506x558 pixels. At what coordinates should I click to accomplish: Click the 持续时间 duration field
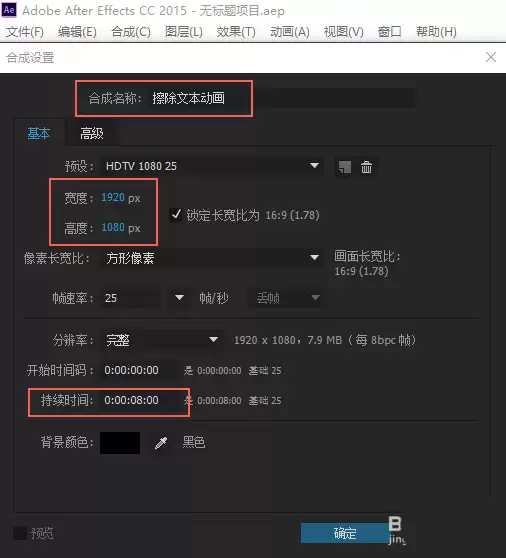tap(137, 400)
